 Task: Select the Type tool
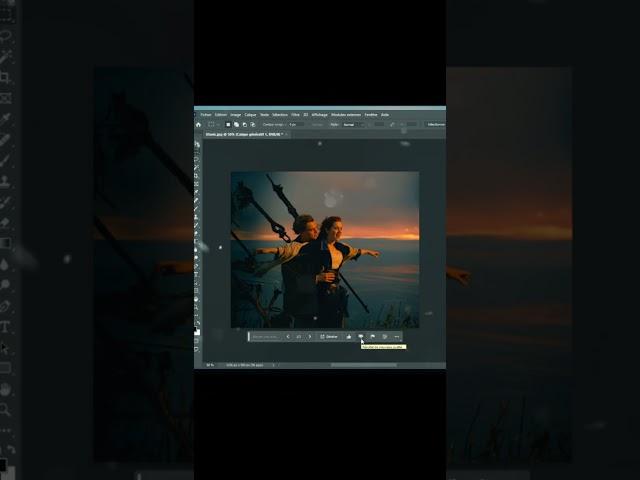point(197,274)
